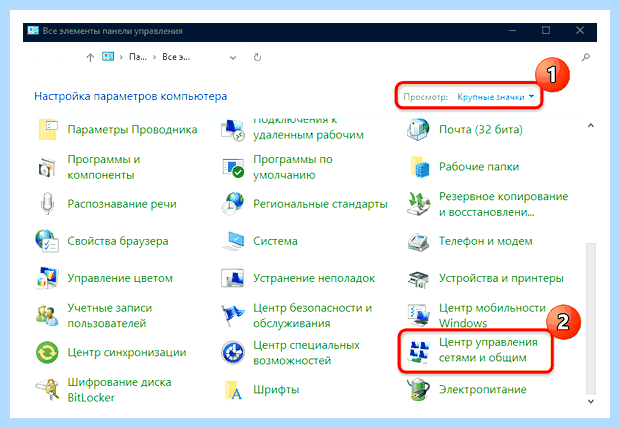Open the Центр безопасности flag icon
Image resolution: width=620 pixels, height=428 pixels.
(232, 315)
